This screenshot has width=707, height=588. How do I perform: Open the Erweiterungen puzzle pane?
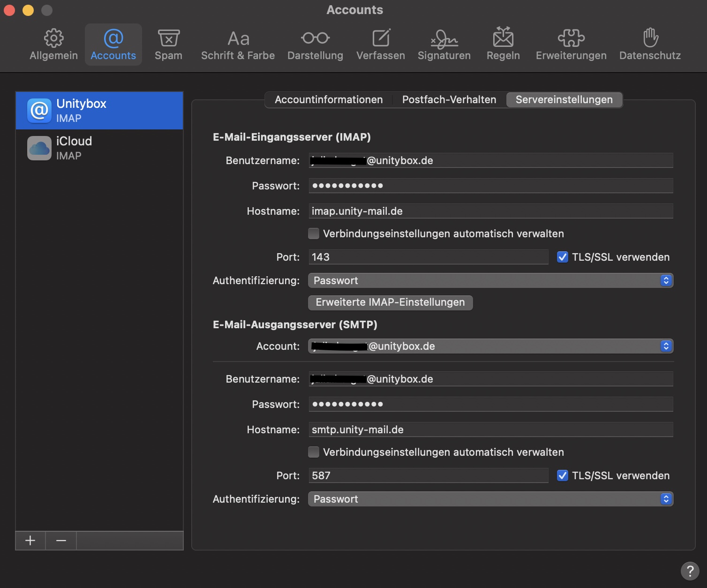coord(571,45)
